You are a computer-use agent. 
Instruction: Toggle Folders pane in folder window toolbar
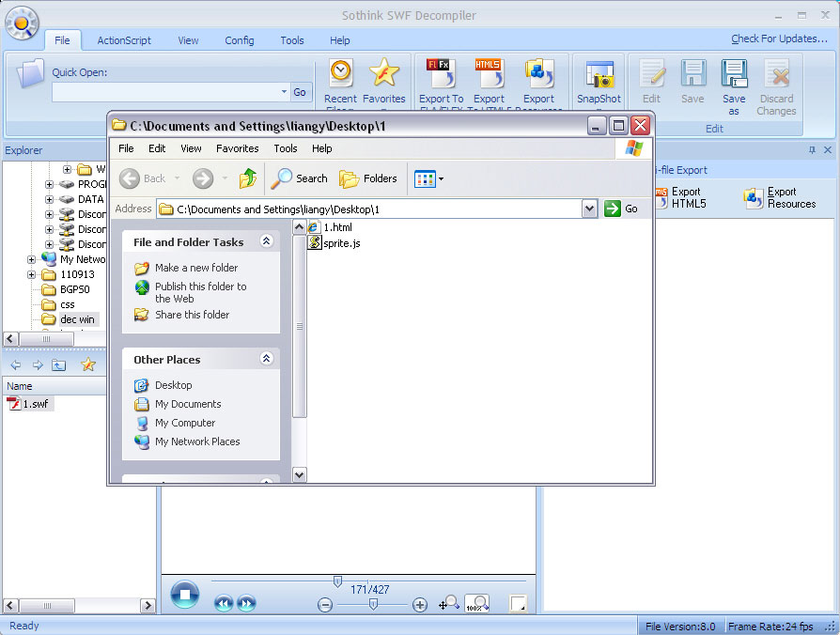[x=368, y=178]
